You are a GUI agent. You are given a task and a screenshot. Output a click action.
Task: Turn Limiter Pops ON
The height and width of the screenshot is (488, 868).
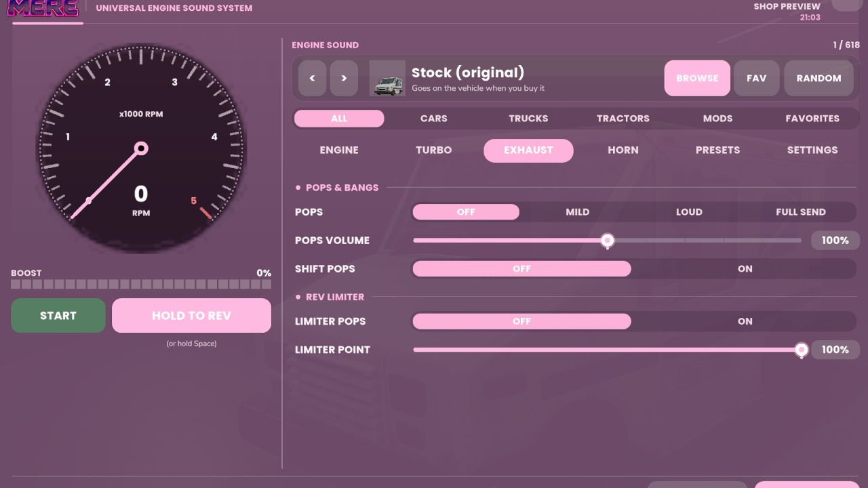[745, 321]
